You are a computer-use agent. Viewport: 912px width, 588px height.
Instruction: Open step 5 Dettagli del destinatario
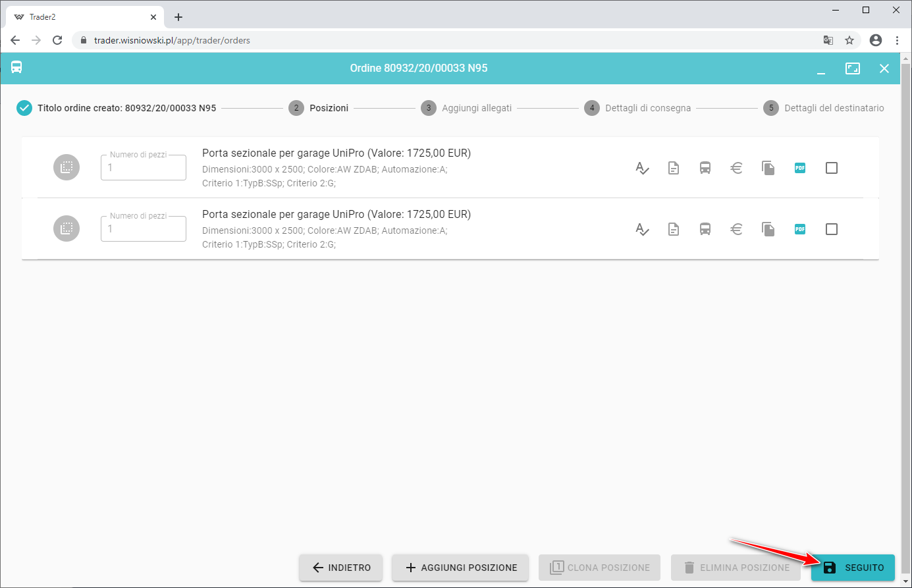(824, 108)
